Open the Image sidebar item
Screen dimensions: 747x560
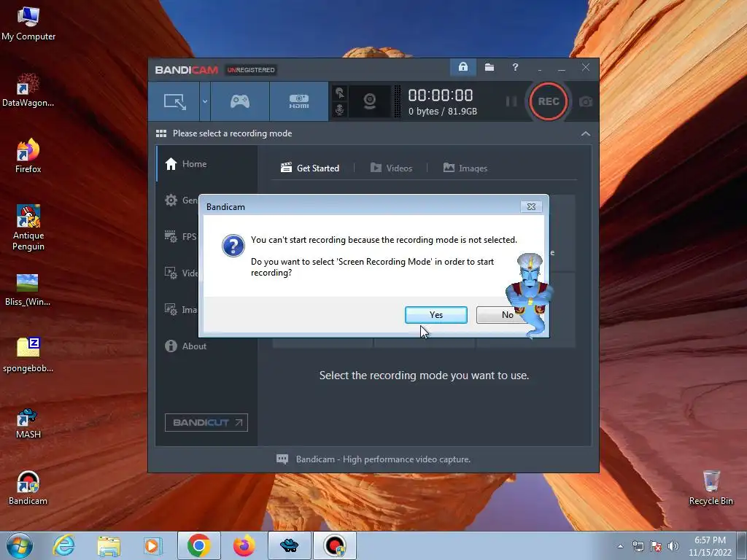point(181,309)
